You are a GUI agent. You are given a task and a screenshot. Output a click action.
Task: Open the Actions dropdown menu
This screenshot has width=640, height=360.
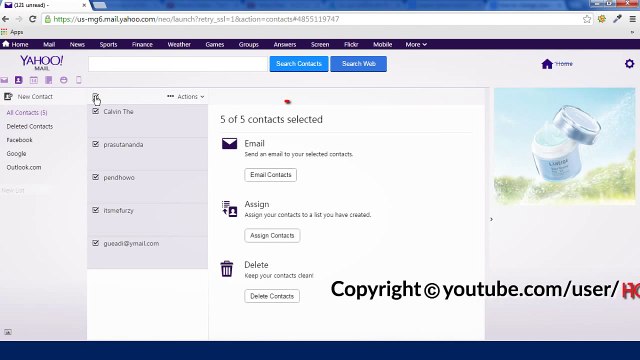pos(186,96)
